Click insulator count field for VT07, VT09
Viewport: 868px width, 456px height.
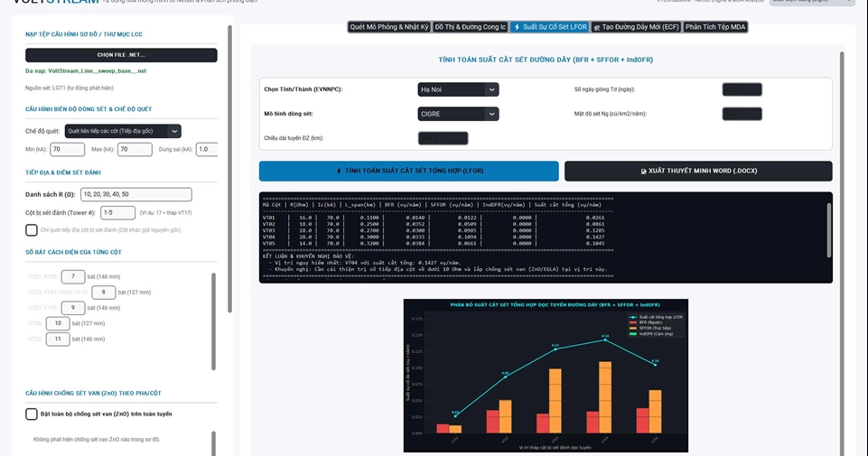tap(73, 308)
